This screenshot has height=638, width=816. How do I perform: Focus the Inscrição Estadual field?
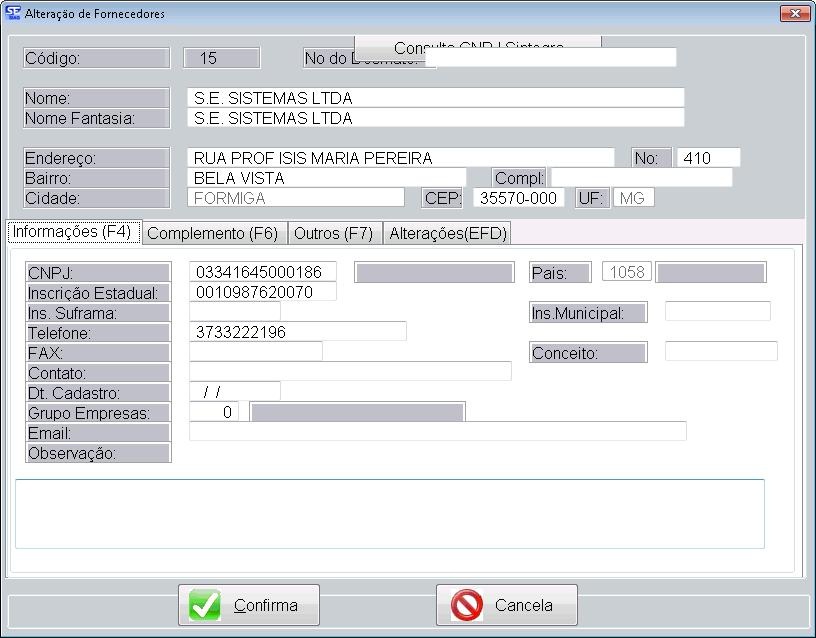tap(262, 292)
